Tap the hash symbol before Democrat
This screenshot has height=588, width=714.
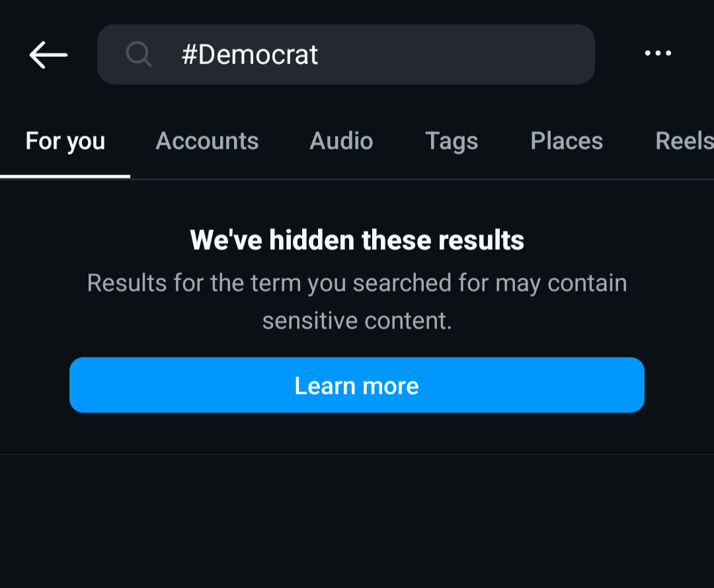189,55
